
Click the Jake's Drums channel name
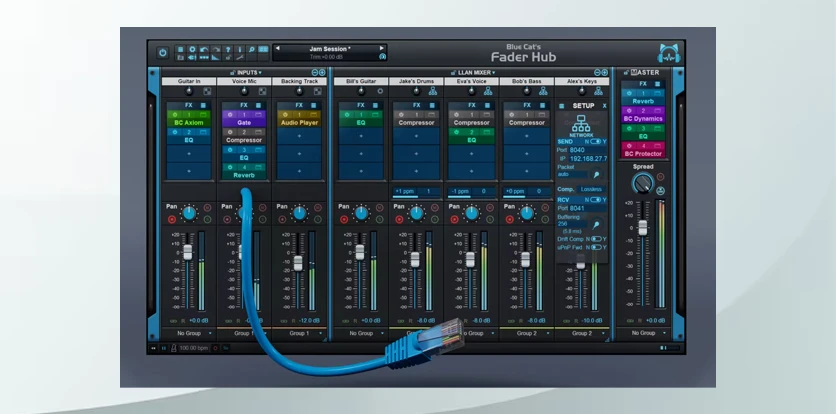(416, 82)
